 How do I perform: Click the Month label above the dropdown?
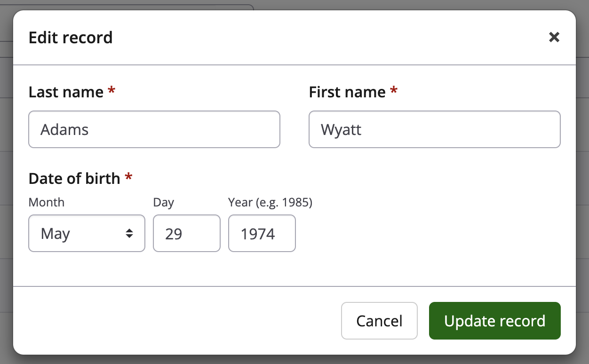(x=47, y=202)
